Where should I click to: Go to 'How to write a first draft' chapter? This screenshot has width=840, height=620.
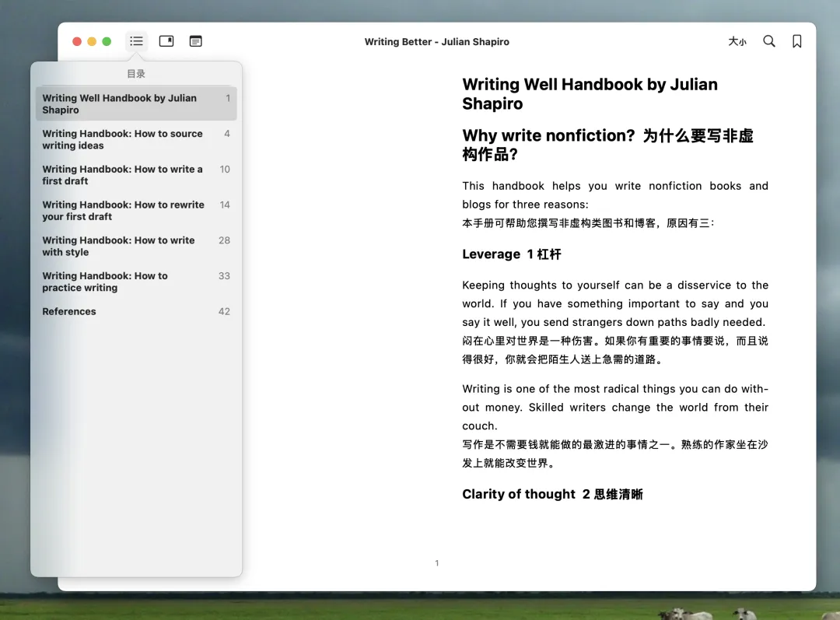tap(136, 175)
